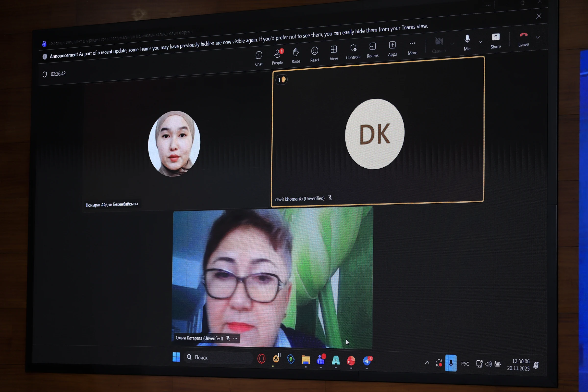Screen dimensions: 588x392
Task: Open the More actions menu
Action: pyautogui.click(x=413, y=47)
